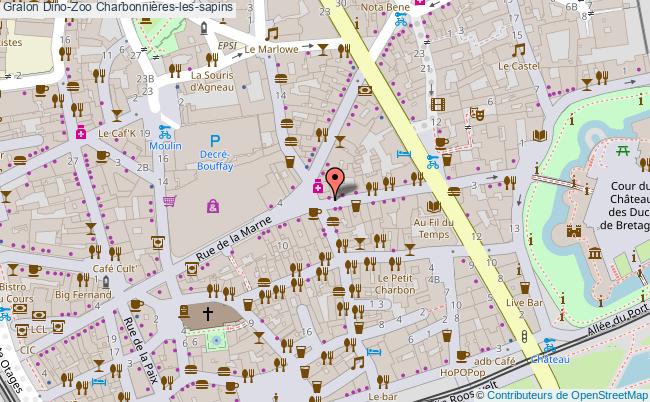Click the castle icon at Château des Ducs

point(574,231)
